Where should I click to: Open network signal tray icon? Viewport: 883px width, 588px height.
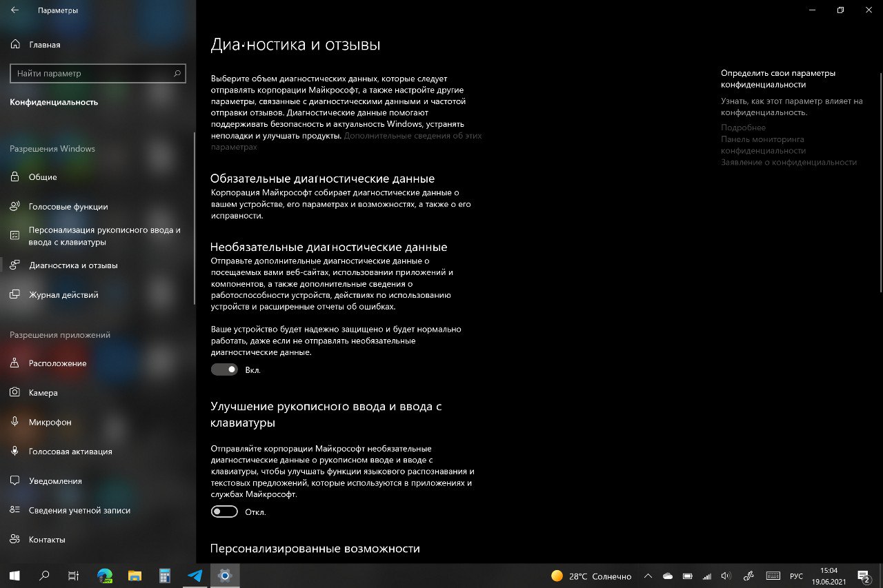[706, 576]
